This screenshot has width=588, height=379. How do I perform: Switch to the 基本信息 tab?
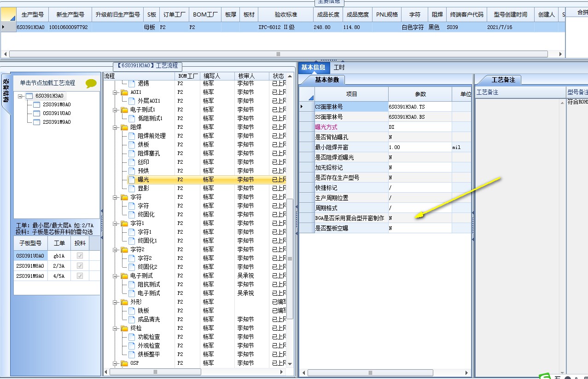click(313, 68)
